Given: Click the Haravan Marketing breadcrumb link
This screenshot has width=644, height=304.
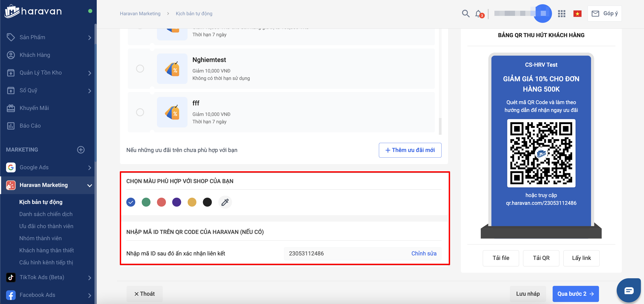Looking at the screenshot, I should point(140,13).
